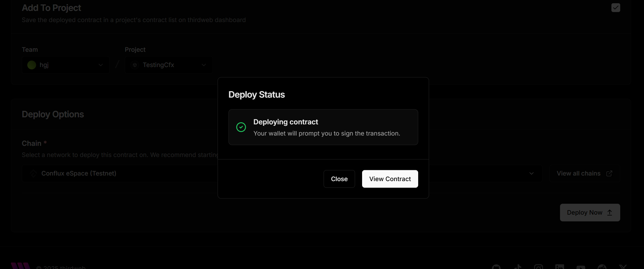The height and width of the screenshot is (269, 644).
Task: Click the upload arrow on Deploy Now
Action: [x=610, y=213]
